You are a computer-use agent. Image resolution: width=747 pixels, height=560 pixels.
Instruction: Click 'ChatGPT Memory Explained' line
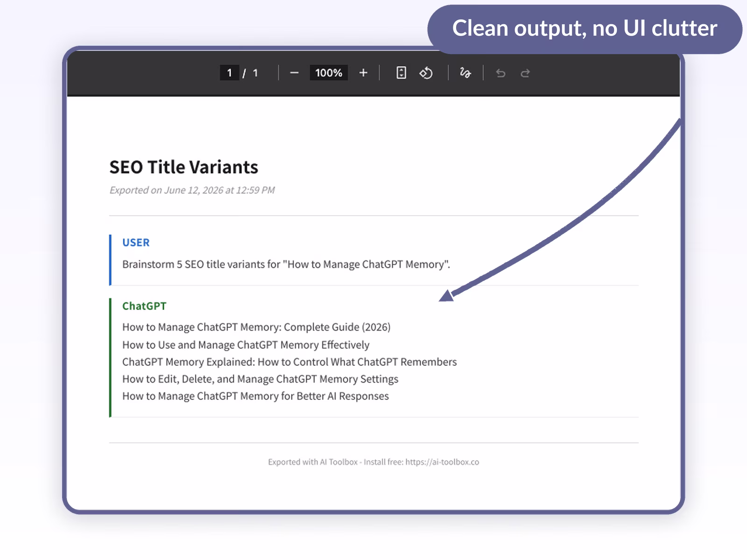click(289, 362)
